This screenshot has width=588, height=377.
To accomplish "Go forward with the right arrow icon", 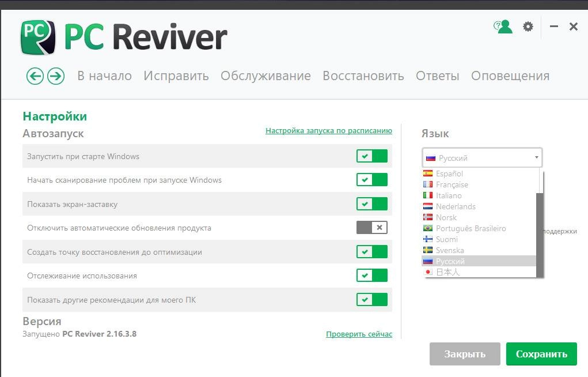I will (x=56, y=76).
